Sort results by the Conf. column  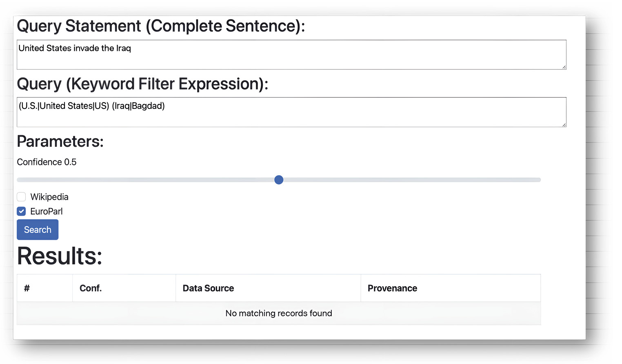coord(124,288)
